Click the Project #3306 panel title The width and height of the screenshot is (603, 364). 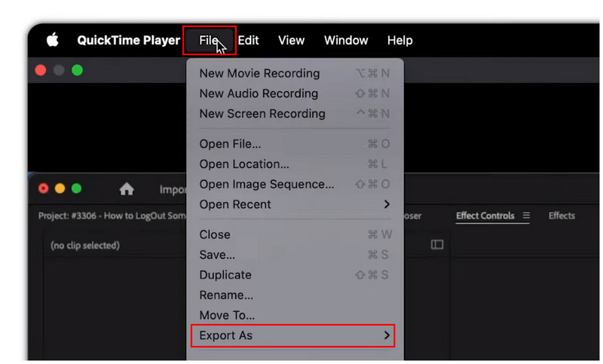tap(112, 216)
